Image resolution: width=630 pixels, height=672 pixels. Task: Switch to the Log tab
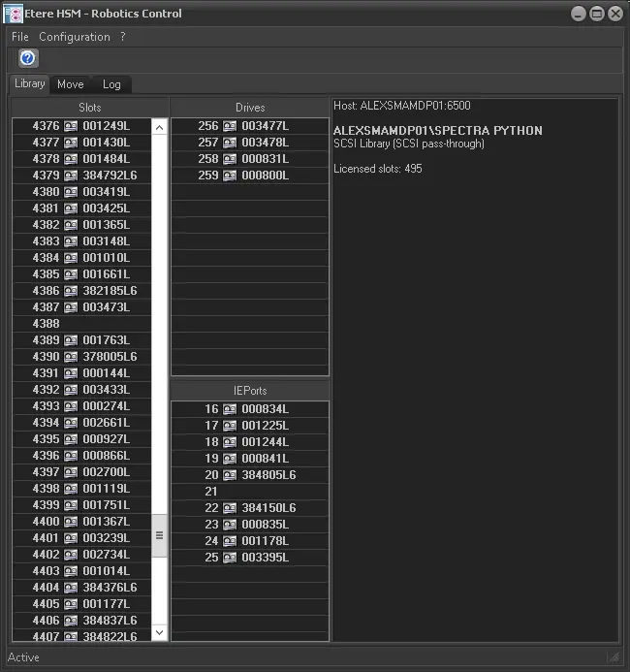coord(111,84)
